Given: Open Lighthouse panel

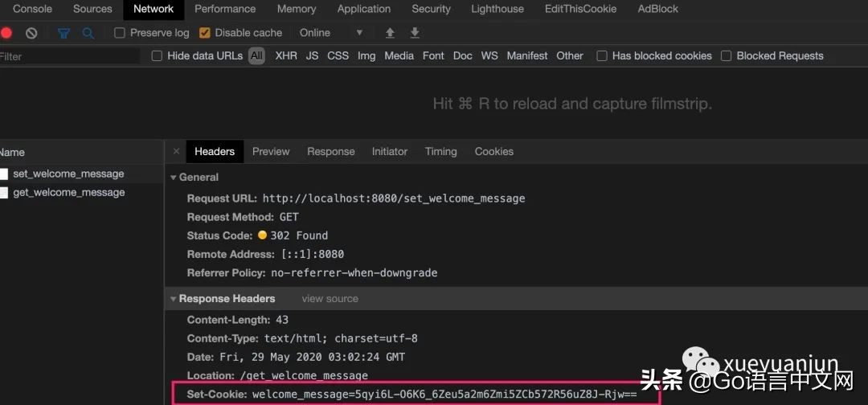Looking at the screenshot, I should pyautogui.click(x=497, y=9).
